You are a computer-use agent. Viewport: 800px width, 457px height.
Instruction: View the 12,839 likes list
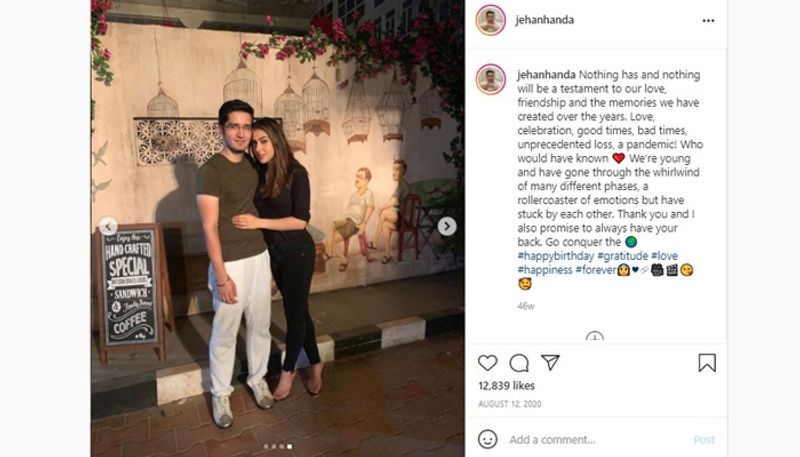tap(506, 386)
